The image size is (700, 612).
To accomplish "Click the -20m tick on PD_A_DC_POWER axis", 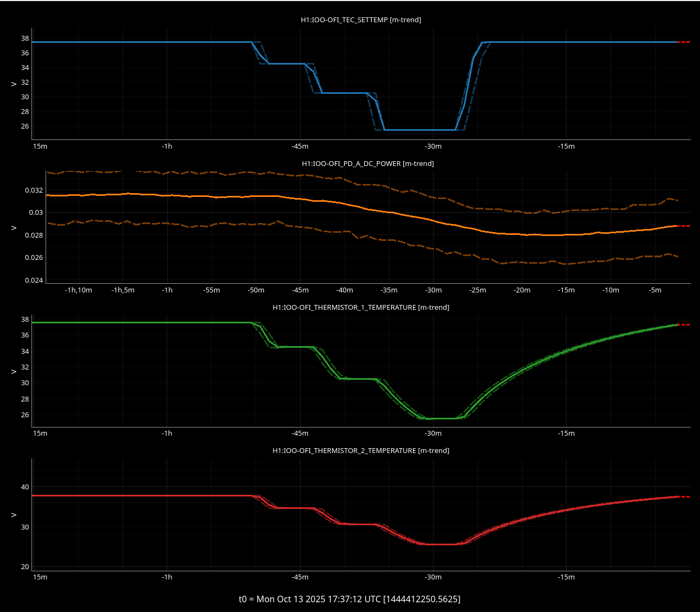I will coord(522,290).
